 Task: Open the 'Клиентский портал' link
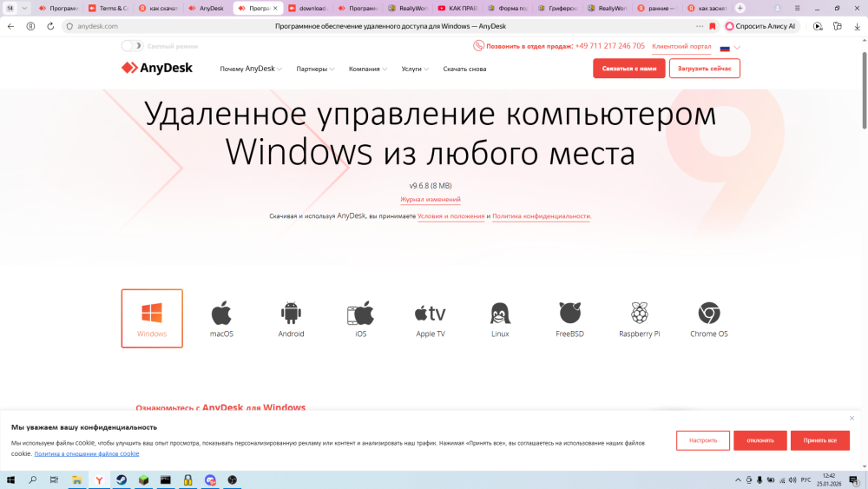coord(681,47)
